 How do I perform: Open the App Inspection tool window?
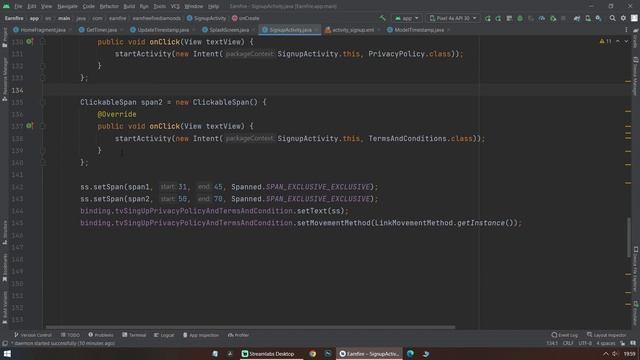coord(200,335)
